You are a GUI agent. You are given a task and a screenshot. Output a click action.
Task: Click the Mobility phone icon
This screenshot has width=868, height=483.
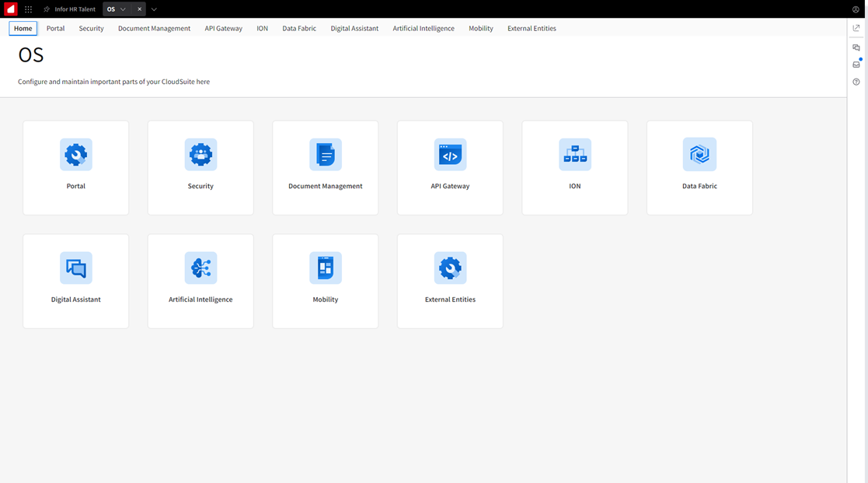tap(326, 268)
